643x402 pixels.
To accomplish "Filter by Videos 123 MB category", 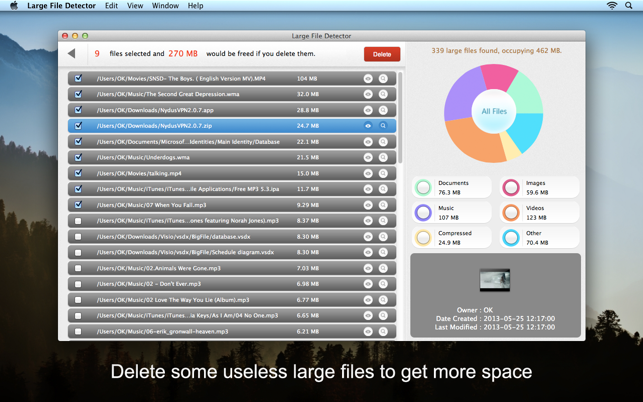I will (539, 212).
